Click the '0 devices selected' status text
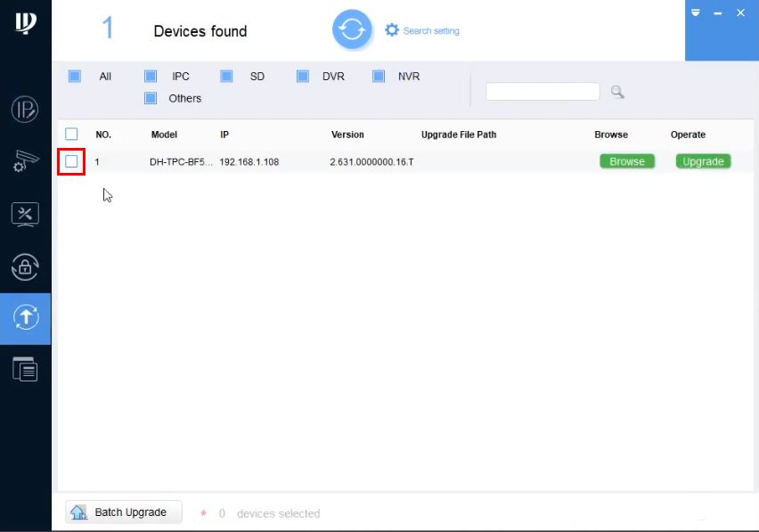The width and height of the screenshot is (759, 532). coord(270,513)
